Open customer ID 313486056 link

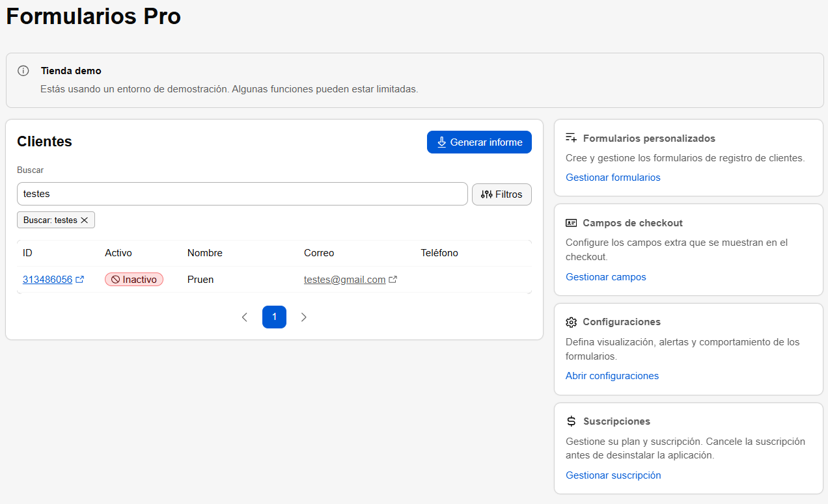point(48,280)
